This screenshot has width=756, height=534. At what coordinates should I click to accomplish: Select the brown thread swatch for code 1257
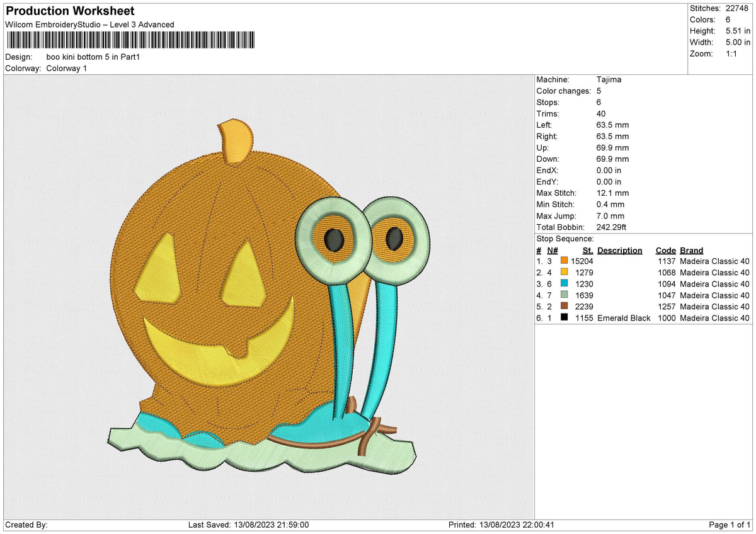coord(564,307)
